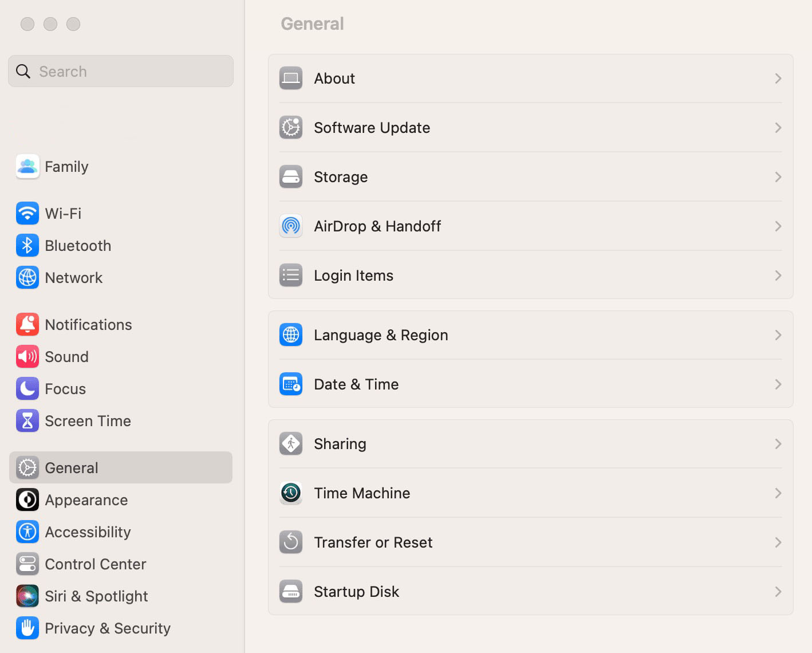812x653 pixels.
Task: Expand the Startup Disk chevron
Action: click(x=778, y=592)
